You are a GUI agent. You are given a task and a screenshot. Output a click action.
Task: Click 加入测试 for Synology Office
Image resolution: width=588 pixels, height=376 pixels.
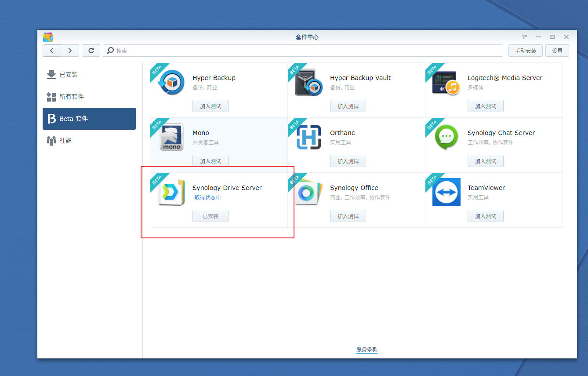pos(348,216)
